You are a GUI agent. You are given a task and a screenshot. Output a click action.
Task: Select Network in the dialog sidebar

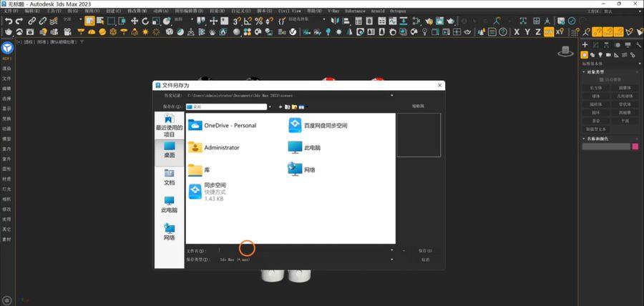point(169,232)
